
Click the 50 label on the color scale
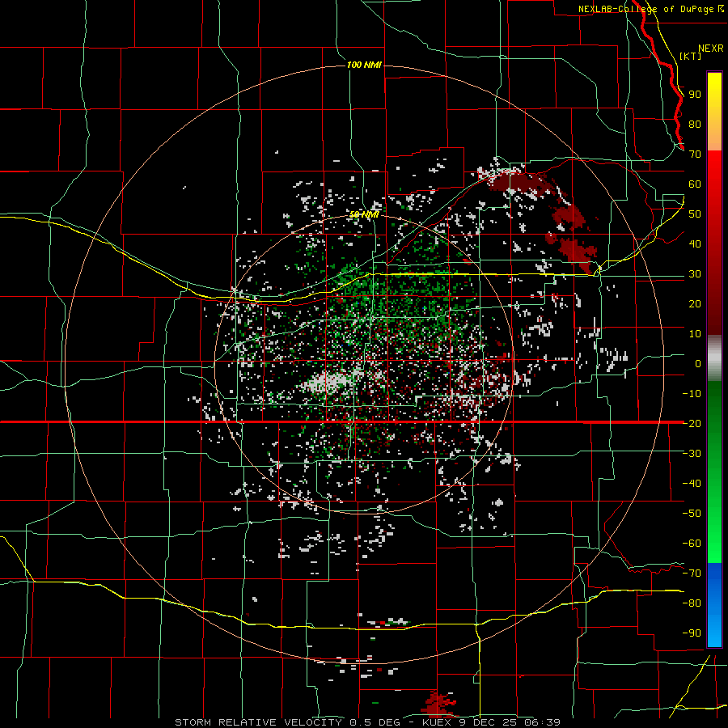tap(695, 214)
